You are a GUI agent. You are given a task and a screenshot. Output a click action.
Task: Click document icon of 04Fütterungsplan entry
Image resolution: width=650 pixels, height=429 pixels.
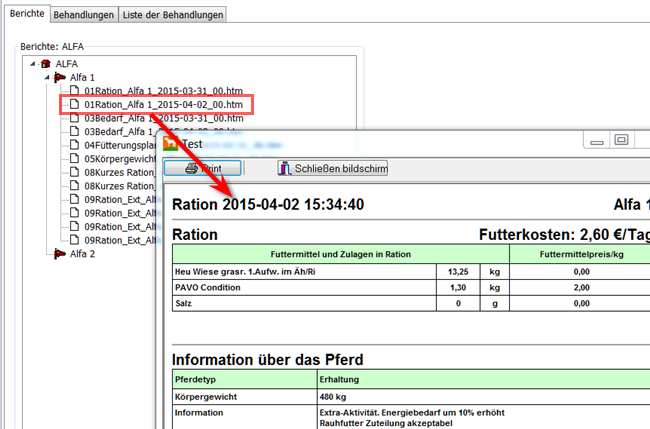click(x=74, y=145)
